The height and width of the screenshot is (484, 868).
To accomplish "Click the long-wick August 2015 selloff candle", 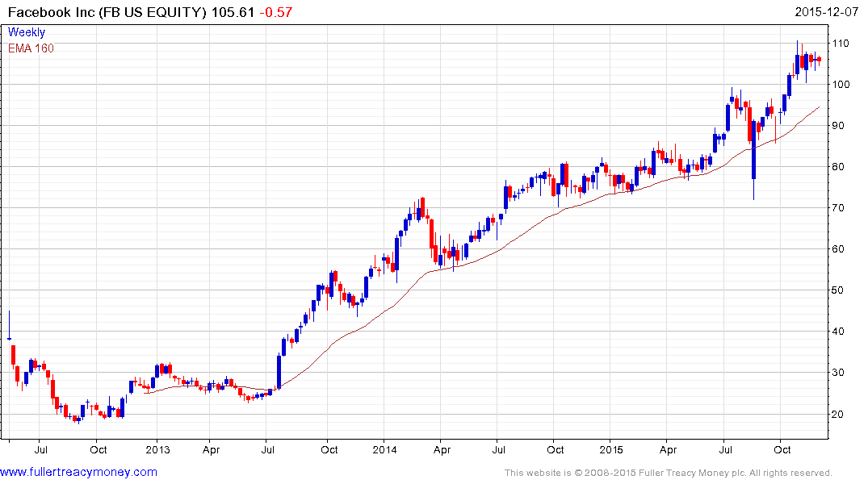I will [x=753, y=161].
